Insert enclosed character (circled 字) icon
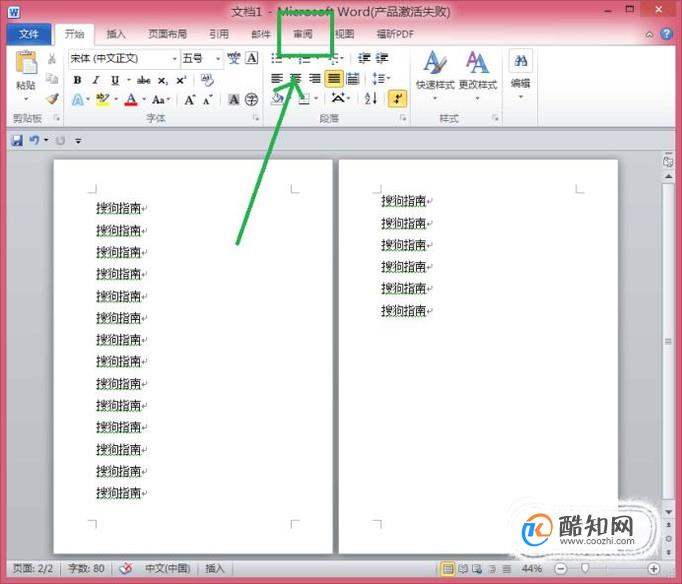682x584 pixels. pos(251,100)
